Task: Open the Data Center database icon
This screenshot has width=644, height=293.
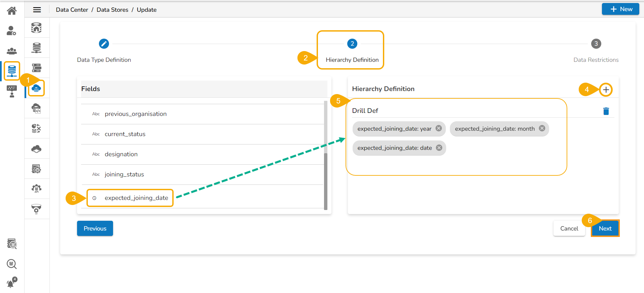Action: 12,71
